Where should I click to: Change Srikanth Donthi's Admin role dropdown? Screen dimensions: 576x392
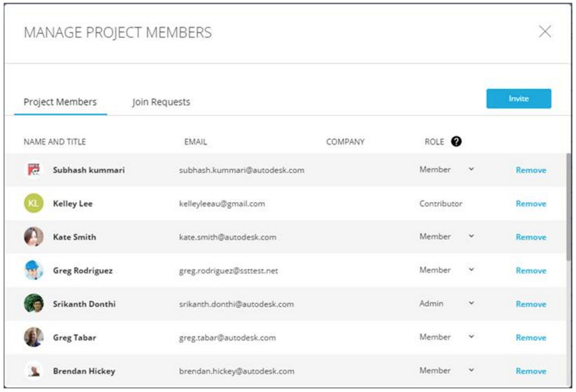[471, 304]
